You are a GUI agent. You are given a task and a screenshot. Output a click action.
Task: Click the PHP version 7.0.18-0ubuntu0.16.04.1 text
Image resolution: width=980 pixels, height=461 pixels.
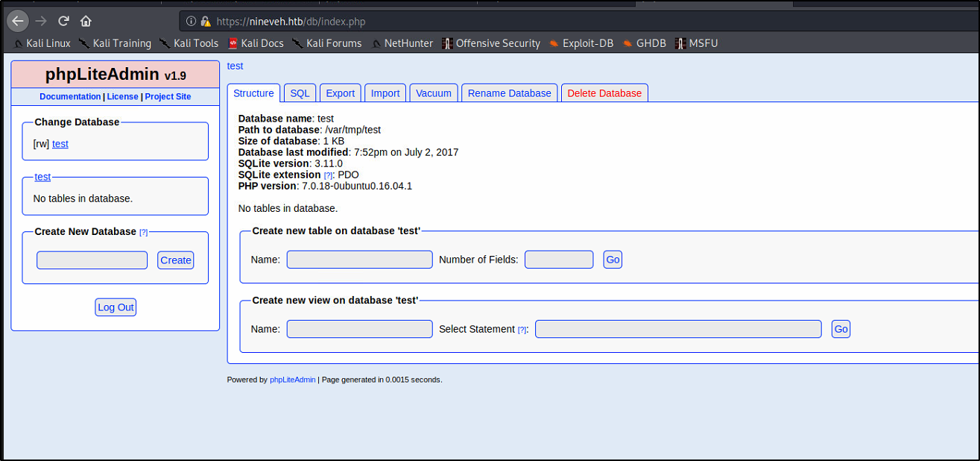(325, 186)
